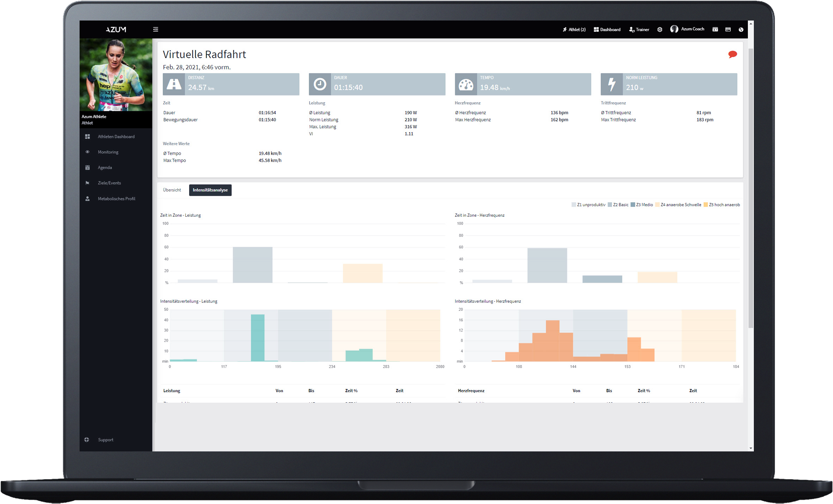This screenshot has width=833, height=504.
Task: Open the globe language icon
Action: [741, 29]
